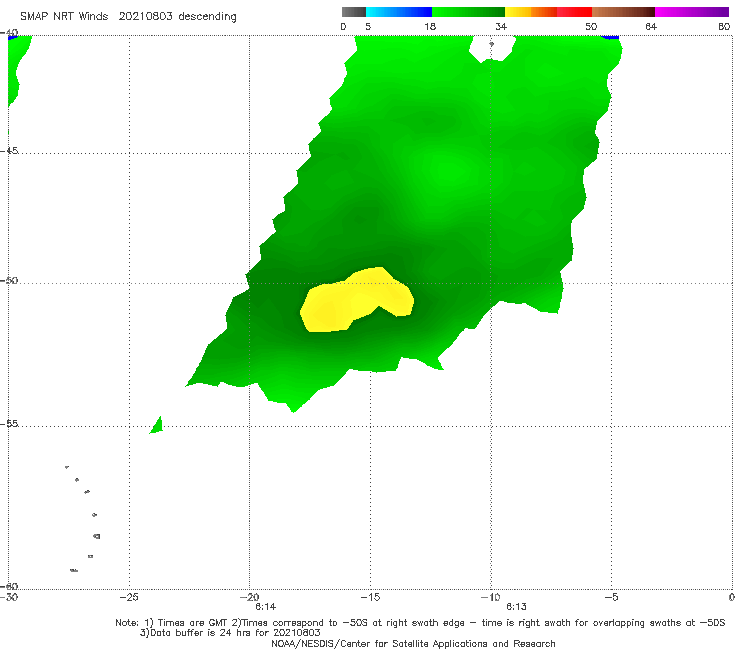740x650 pixels.
Task: Click the color bar label 18
Action: coord(430,26)
